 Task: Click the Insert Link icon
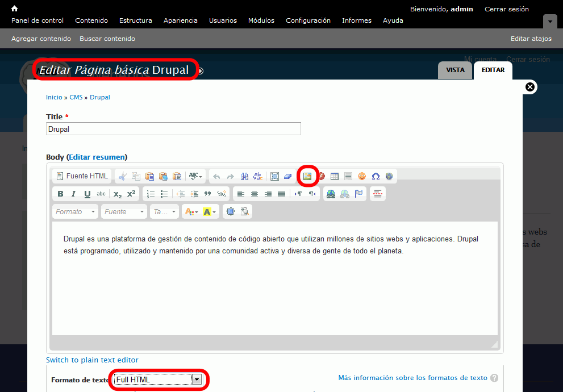click(x=331, y=194)
